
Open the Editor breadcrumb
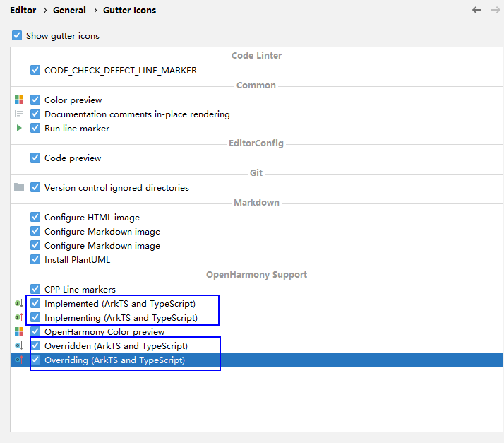(x=23, y=10)
